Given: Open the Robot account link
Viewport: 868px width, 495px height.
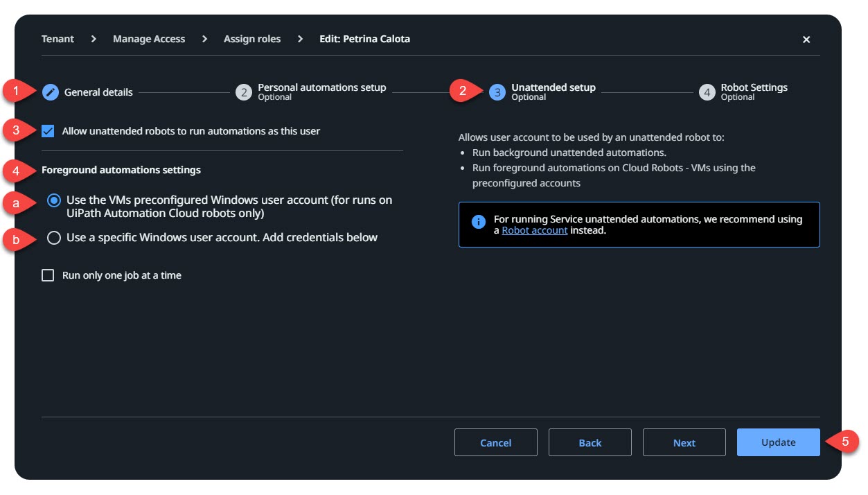Looking at the screenshot, I should tap(534, 230).
